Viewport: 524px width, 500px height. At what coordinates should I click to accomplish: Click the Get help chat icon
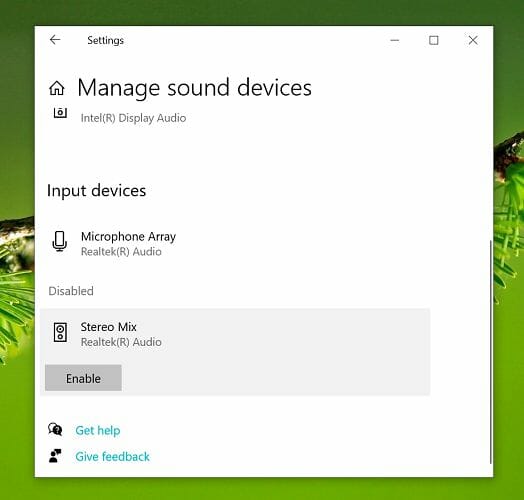click(x=55, y=429)
